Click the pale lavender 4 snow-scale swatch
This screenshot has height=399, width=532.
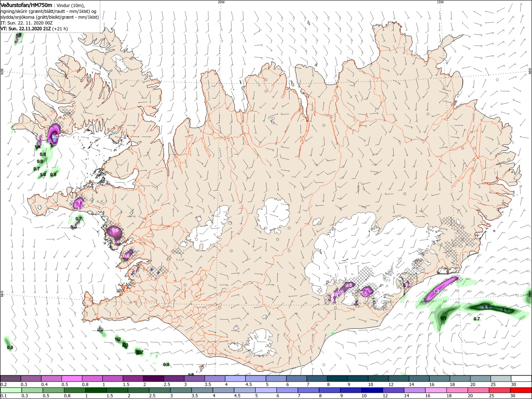pyautogui.click(x=235, y=379)
